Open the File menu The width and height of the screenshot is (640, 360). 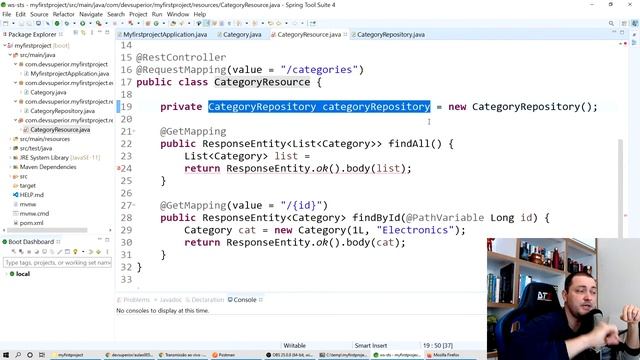(x=7, y=14)
